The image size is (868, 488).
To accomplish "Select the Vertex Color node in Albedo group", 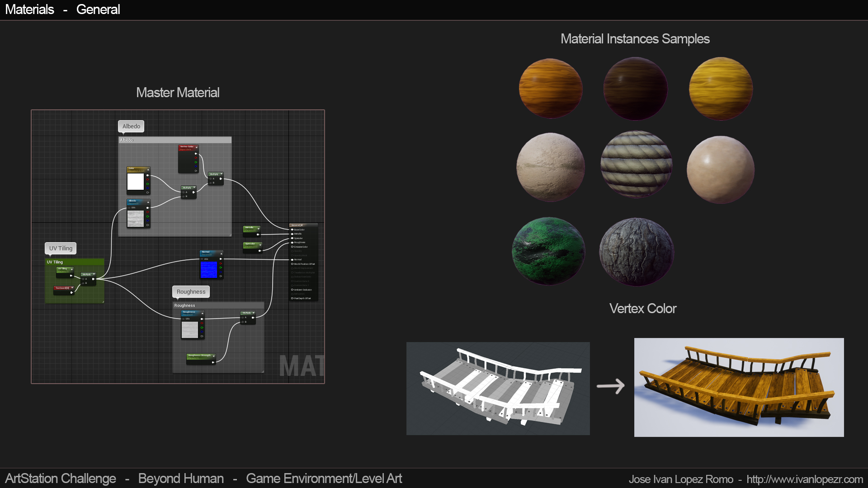I will tap(188, 159).
